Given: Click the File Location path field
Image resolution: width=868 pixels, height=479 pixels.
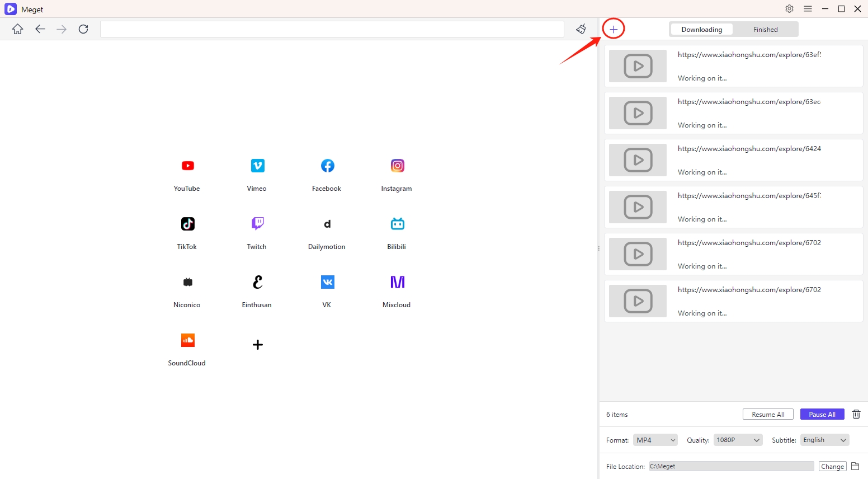Looking at the screenshot, I should [x=732, y=466].
